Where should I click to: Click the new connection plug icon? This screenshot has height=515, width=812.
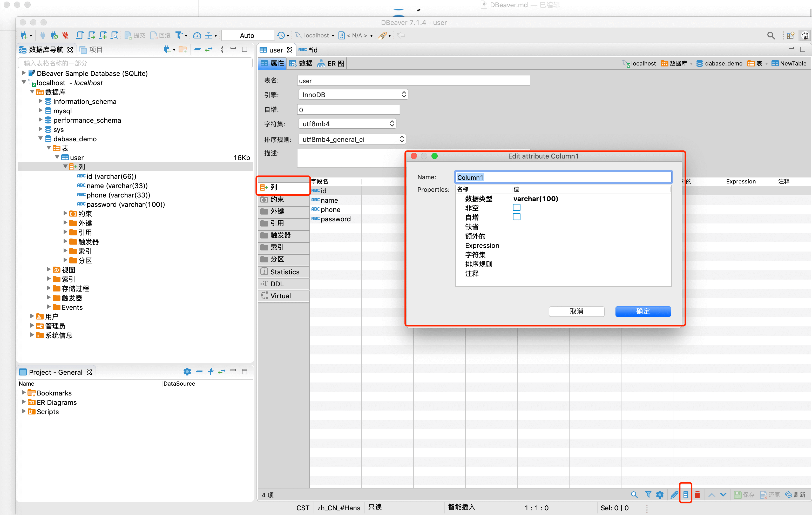point(24,35)
